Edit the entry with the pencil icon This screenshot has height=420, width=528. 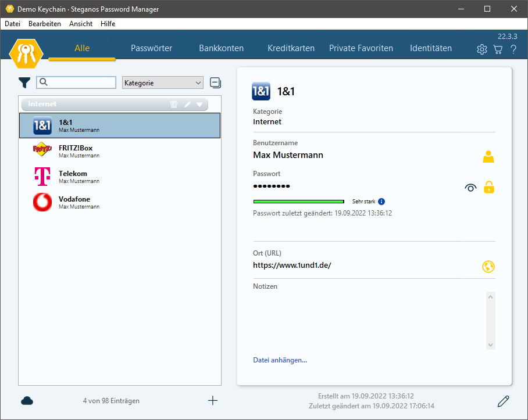(x=503, y=401)
